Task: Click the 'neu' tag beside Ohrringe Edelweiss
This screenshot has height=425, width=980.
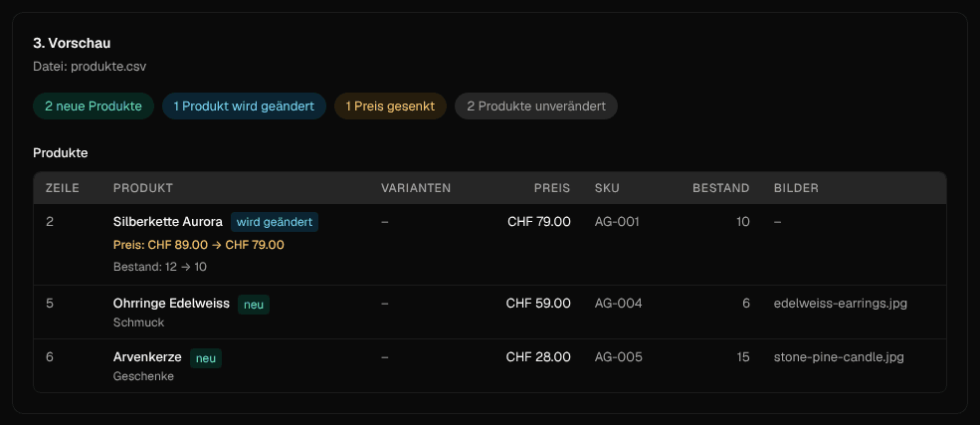Action: point(253,305)
